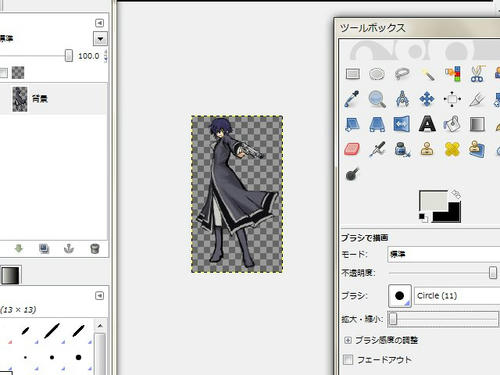Viewport: 500px width, 375px height.
Task: Select the Bucket Fill tool
Action: [x=452, y=124]
